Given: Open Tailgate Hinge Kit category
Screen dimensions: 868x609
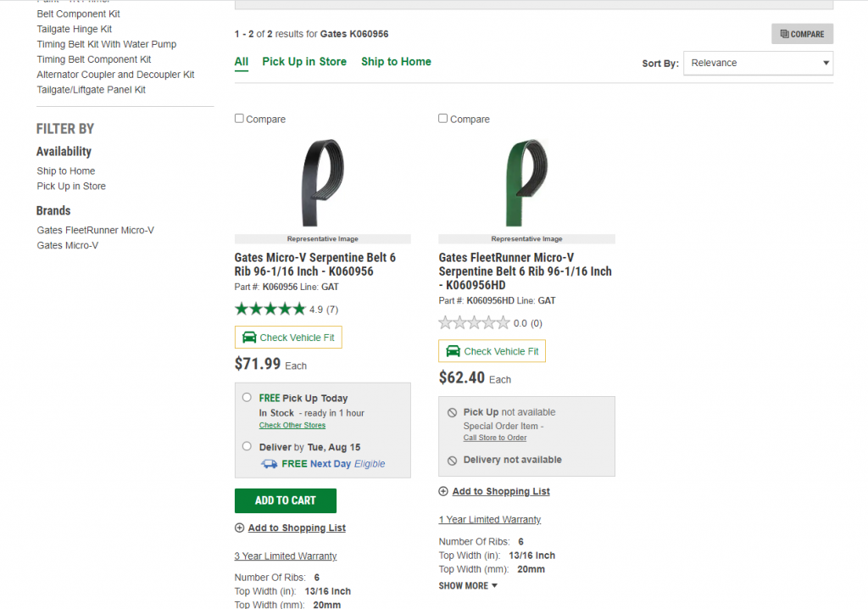Looking at the screenshot, I should 75,29.
